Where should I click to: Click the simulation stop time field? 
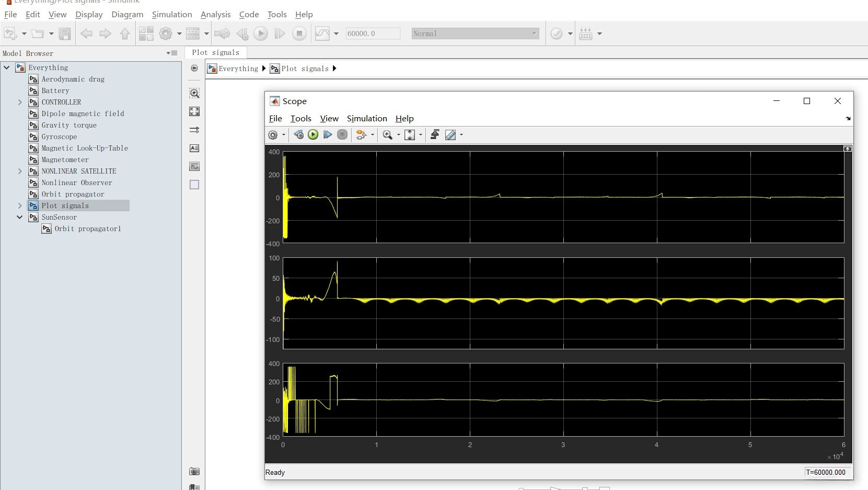[372, 33]
